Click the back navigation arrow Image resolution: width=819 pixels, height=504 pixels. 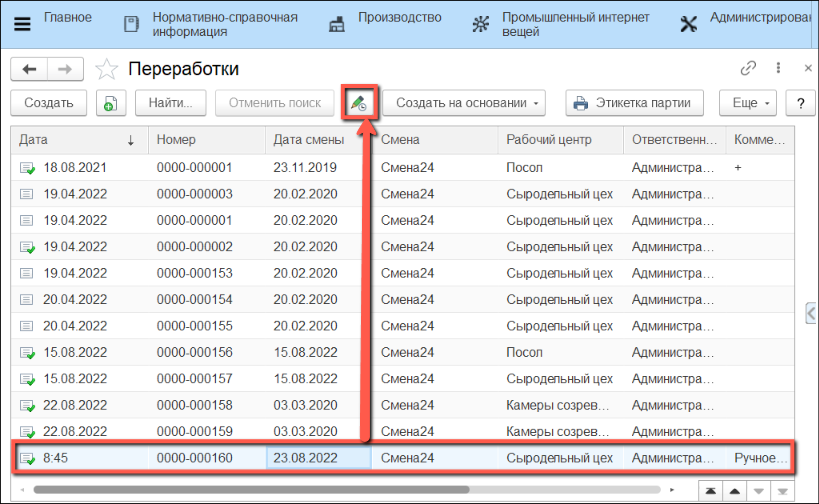click(x=30, y=69)
